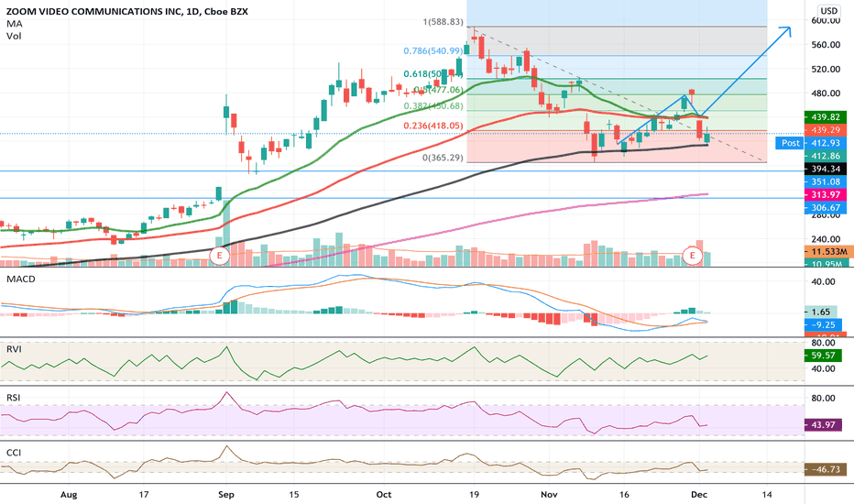Viewport: 854px width, 504px height.
Task: Click the orange 11.533M volume tag
Action: tap(829, 251)
